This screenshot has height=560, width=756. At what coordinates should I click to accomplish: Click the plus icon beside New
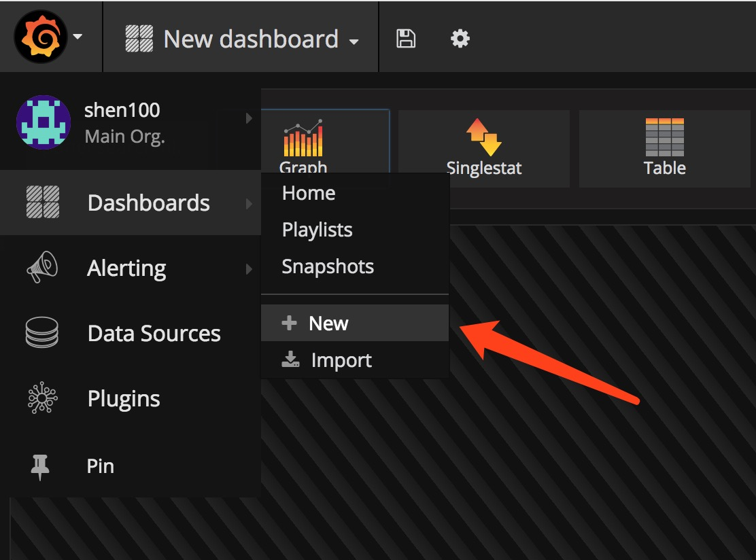[x=290, y=322]
